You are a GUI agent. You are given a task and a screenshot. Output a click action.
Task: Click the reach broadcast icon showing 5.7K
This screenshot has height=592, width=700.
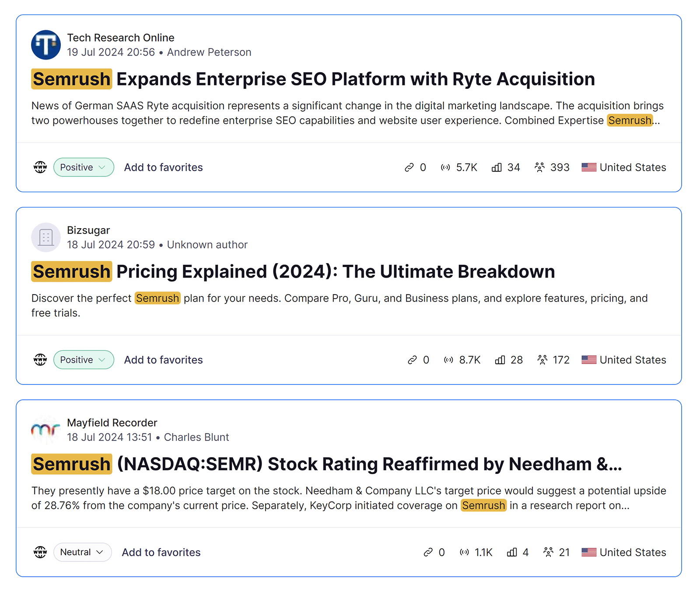coord(446,167)
